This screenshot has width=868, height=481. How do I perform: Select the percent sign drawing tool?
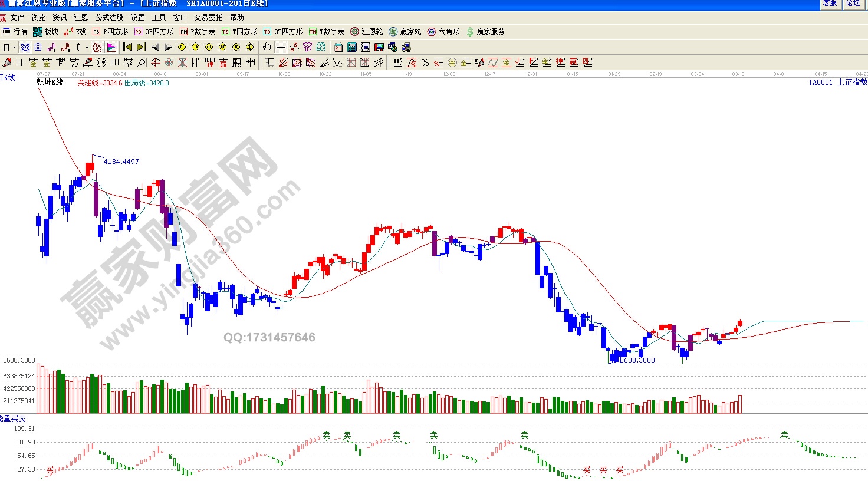425,62
